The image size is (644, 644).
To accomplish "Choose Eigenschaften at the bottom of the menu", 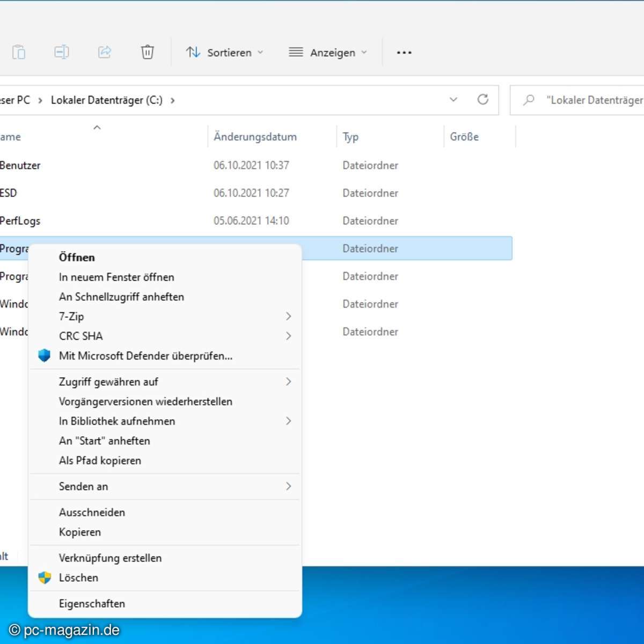I will pos(92,603).
